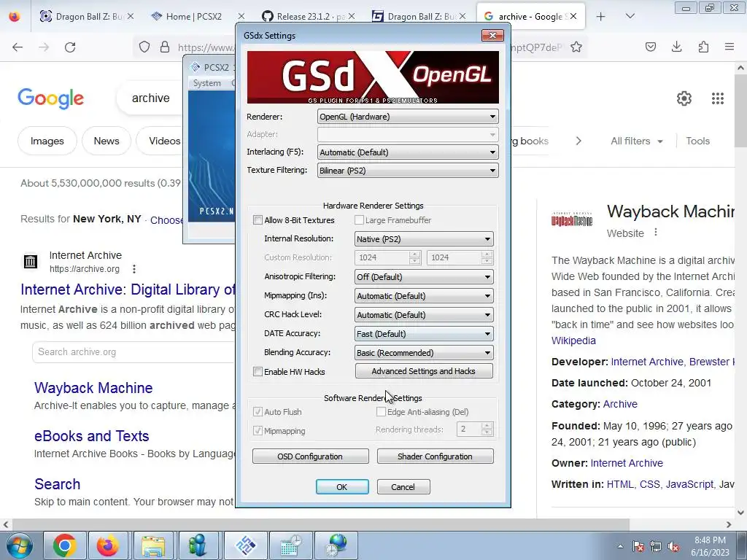Screen dimensions: 747x560
Task: Open more options for Internet Archive result
Action: pos(134,269)
